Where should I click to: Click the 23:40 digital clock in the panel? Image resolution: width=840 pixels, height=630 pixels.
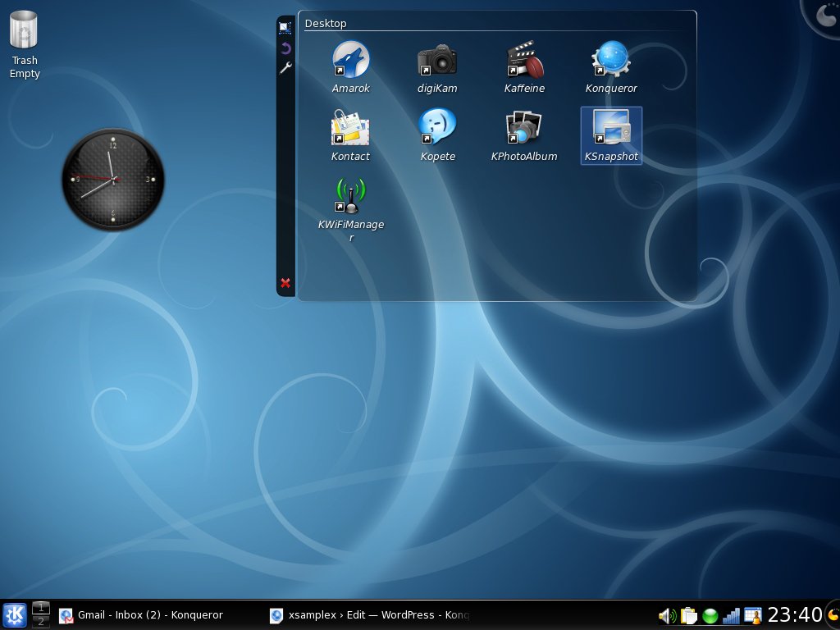click(795, 615)
